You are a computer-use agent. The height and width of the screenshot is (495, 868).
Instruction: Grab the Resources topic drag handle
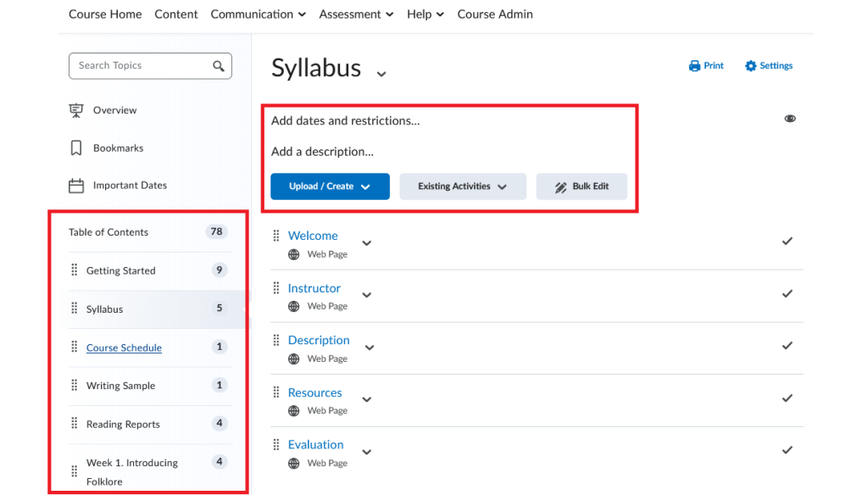click(276, 392)
